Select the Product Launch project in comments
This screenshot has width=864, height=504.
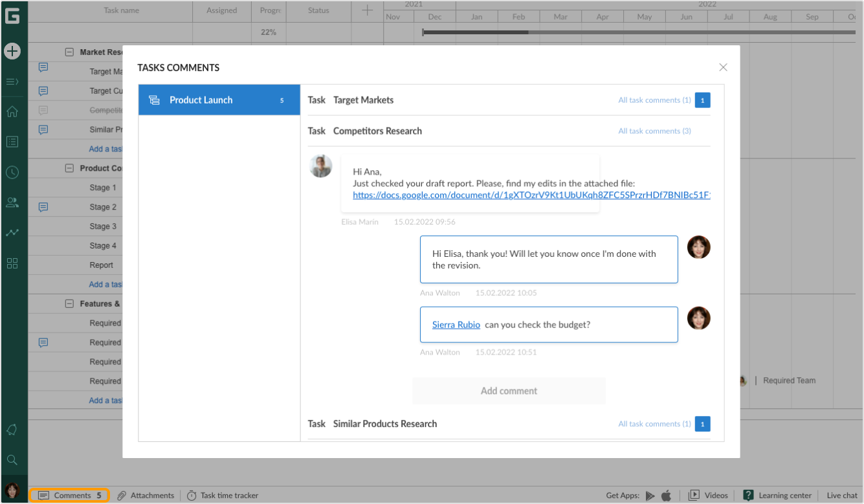tap(219, 100)
